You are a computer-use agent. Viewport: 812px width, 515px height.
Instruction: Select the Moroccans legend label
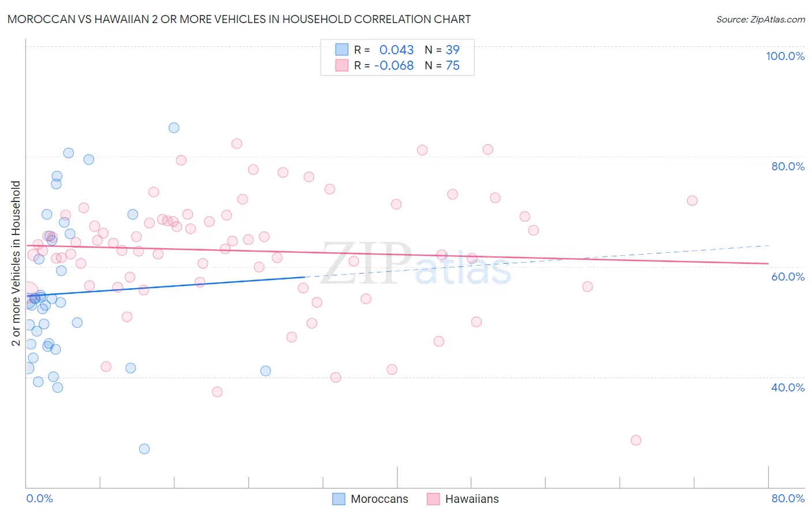(x=379, y=499)
